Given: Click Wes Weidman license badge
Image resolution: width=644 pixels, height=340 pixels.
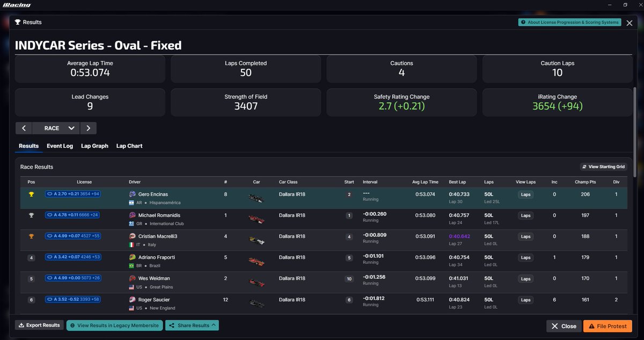Looking at the screenshot, I should [74, 278].
